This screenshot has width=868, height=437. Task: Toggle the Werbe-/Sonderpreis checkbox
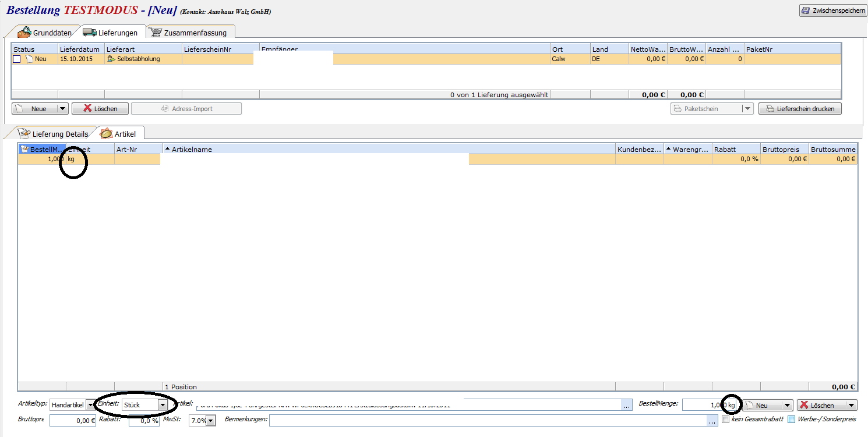pyautogui.click(x=791, y=419)
